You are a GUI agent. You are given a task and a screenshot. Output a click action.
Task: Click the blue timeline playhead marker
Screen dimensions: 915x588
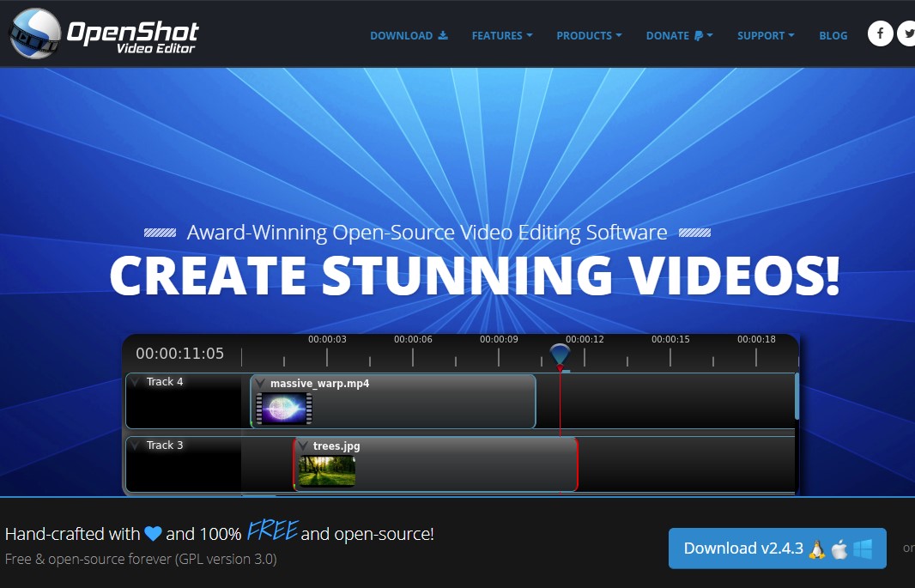click(560, 355)
